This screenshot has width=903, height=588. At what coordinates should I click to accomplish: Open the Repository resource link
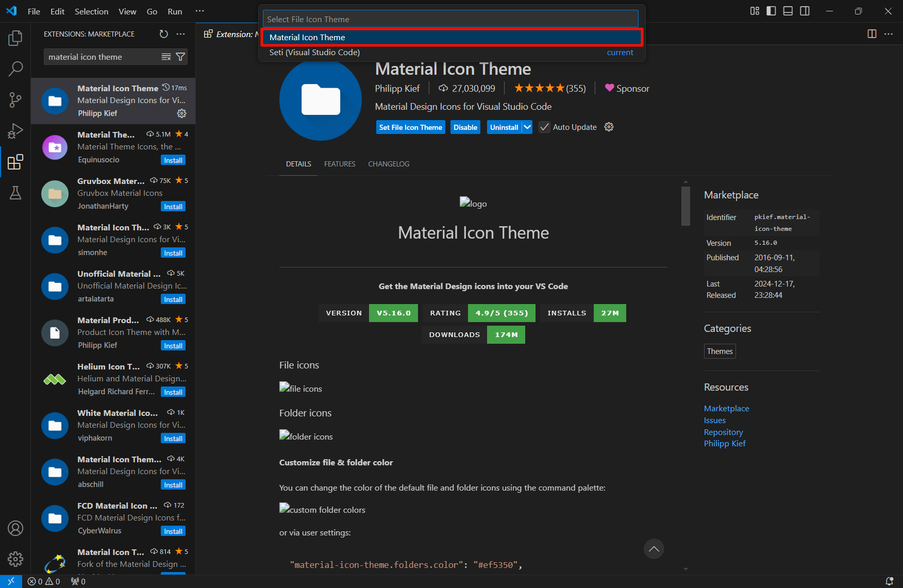[724, 432]
